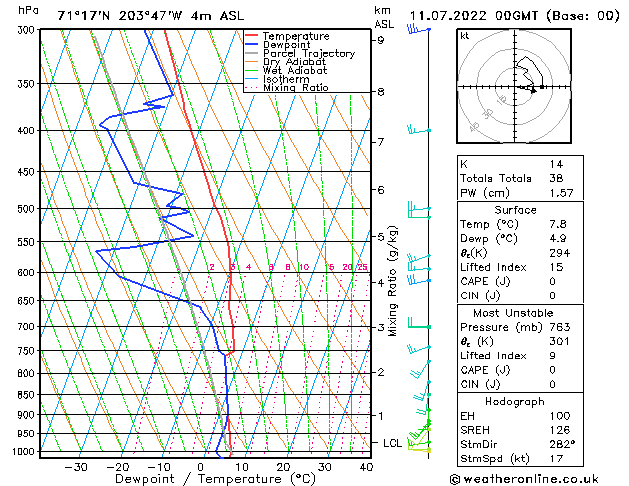The image size is (629, 486).
Task: Click the pink mixing ratio label 25
Action: 362,267
